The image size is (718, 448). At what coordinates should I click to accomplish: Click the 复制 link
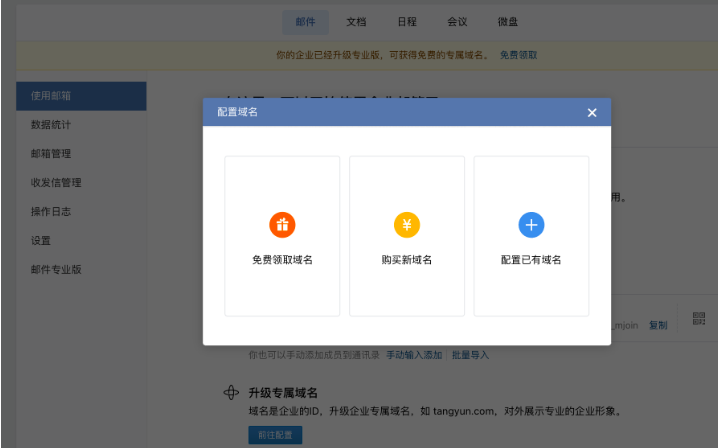click(658, 325)
